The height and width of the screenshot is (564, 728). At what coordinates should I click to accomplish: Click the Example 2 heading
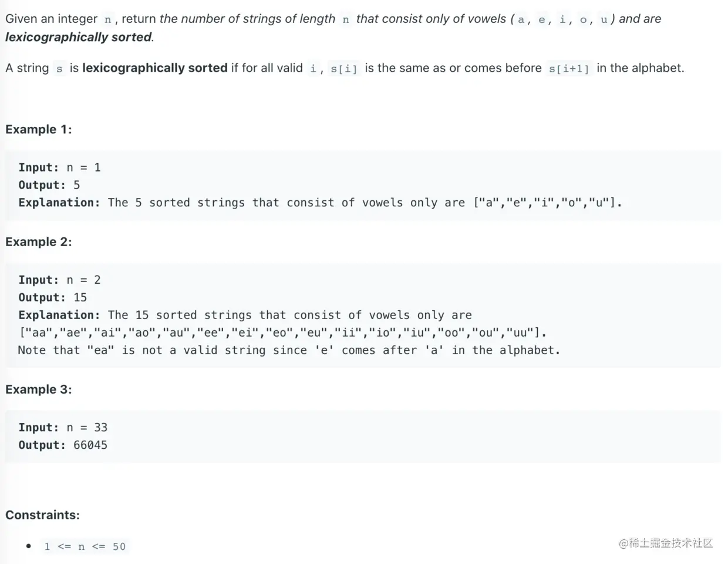click(38, 241)
